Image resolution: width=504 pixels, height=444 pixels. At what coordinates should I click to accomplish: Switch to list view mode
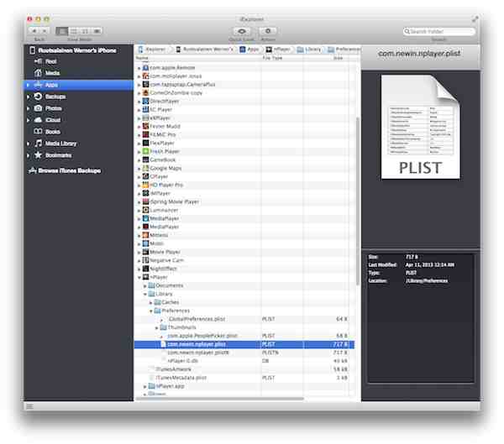click(x=61, y=31)
